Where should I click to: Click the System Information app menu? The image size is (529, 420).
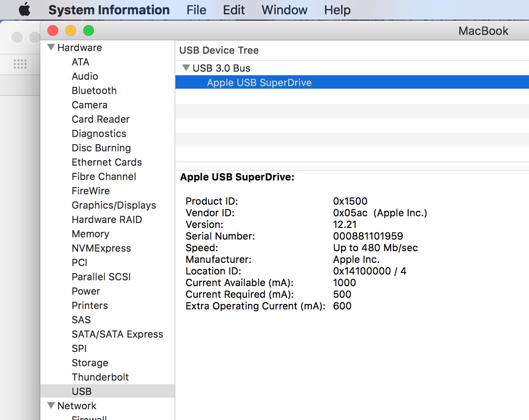(x=109, y=10)
